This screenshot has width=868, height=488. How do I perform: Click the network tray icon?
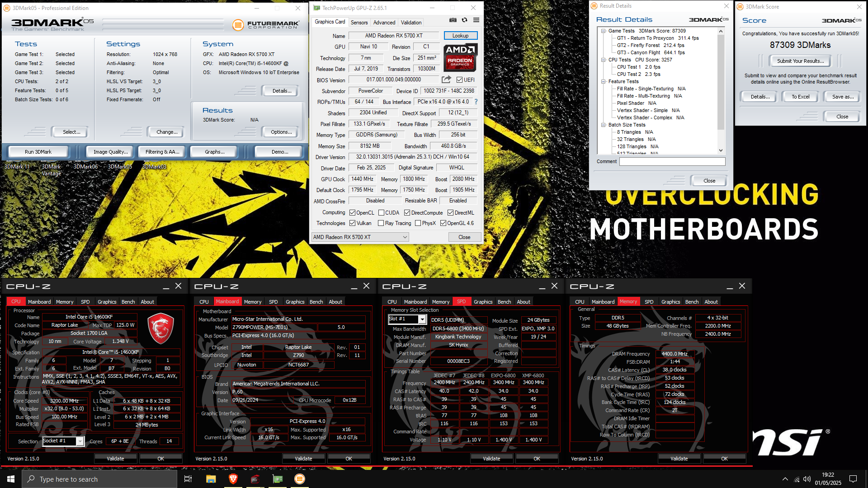[x=797, y=479]
